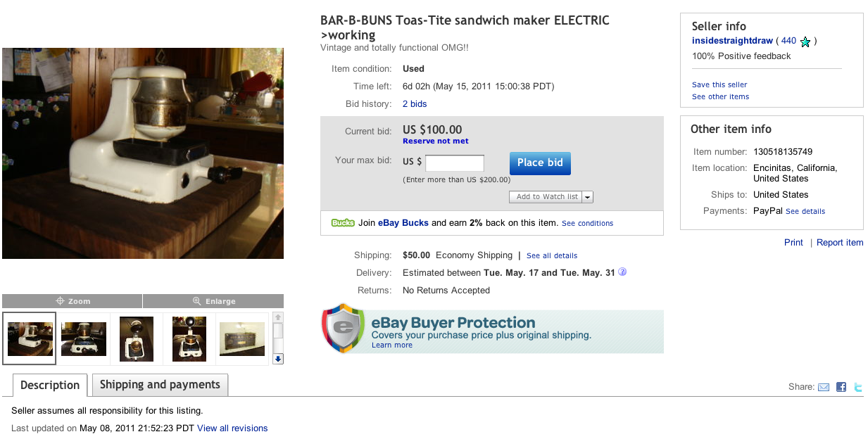Click in the max bid input field
This screenshot has height=439, width=868.
point(454,163)
